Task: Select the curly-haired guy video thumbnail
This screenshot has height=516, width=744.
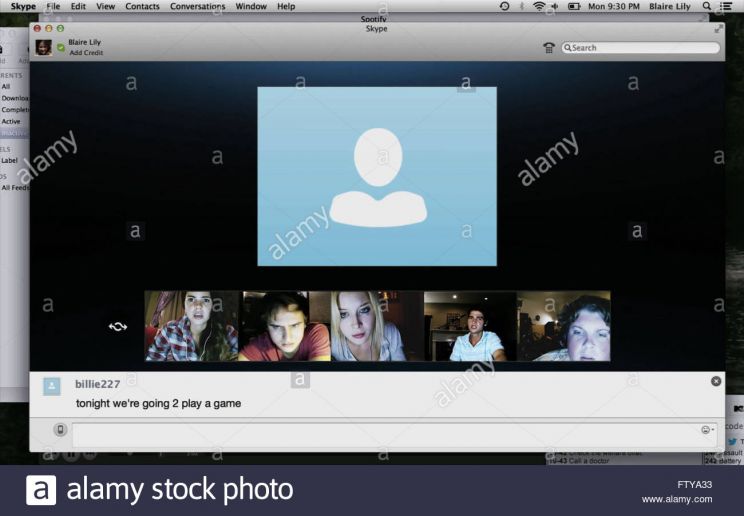Action: [x=564, y=326]
